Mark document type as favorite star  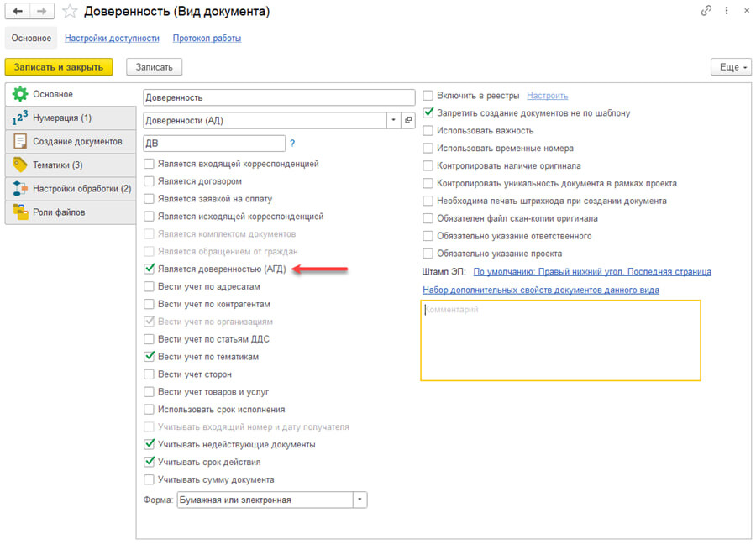[x=70, y=11]
